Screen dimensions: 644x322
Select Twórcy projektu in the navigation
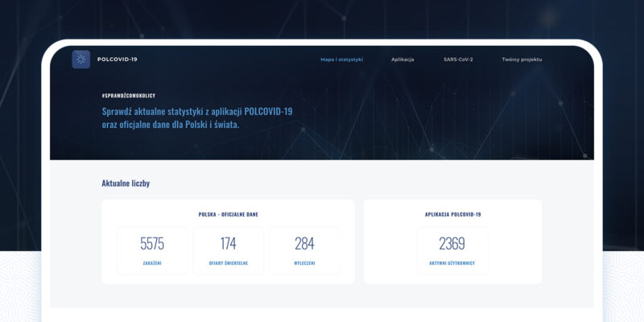coord(522,60)
